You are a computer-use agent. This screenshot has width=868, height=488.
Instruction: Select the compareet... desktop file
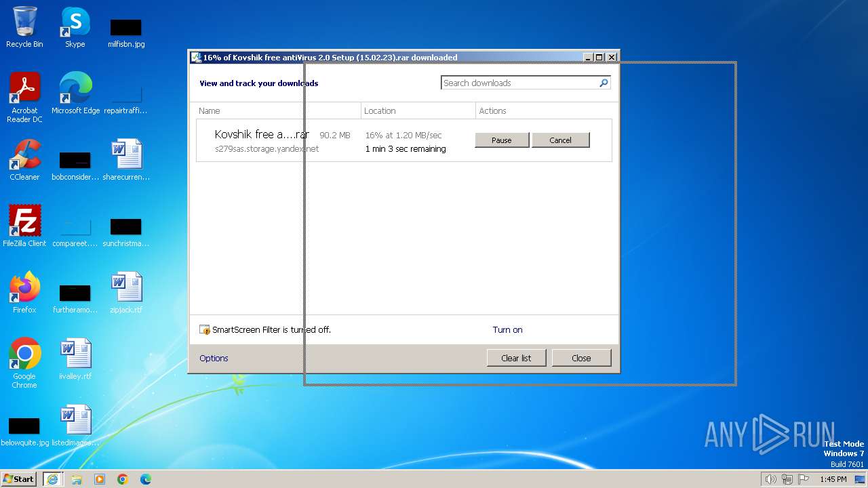[75, 231]
